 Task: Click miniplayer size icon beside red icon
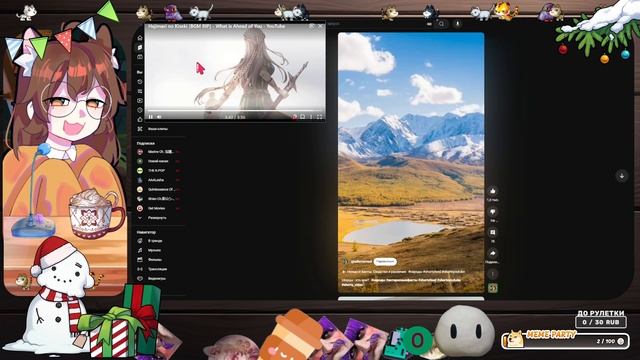click(x=303, y=117)
